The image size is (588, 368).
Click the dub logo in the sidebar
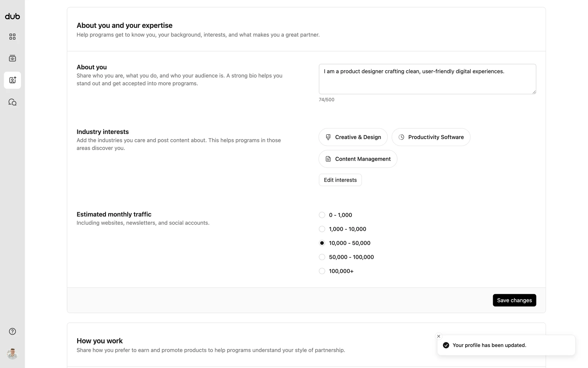[x=13, y=17]
